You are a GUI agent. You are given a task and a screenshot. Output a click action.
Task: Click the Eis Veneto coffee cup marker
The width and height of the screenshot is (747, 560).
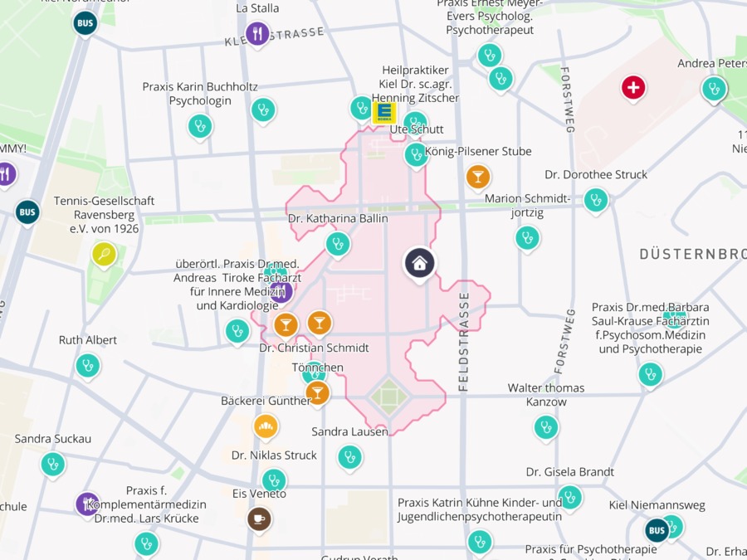[259, 519]
